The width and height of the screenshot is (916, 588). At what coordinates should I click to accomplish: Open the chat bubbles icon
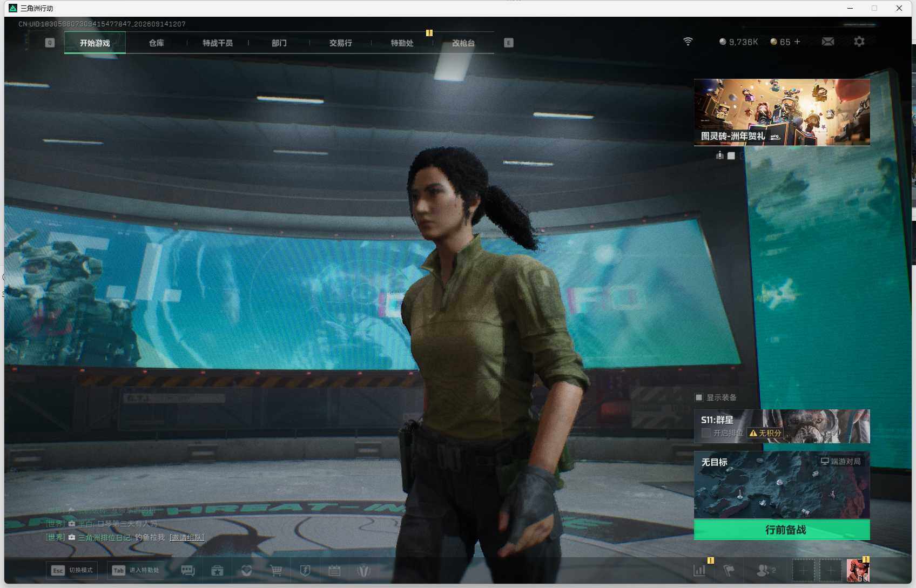tap(188, 571)
